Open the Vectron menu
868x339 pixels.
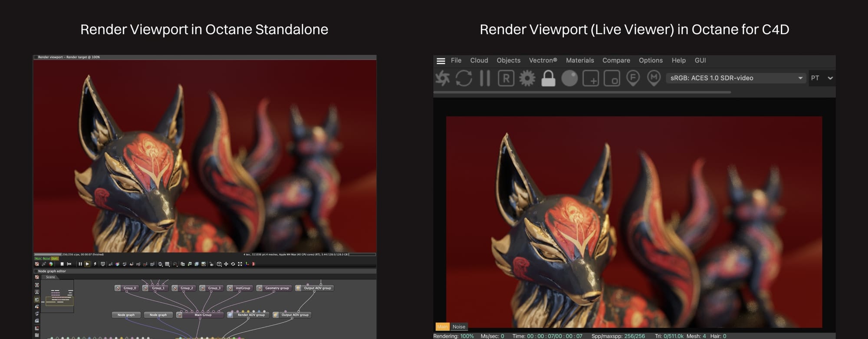(543, 60)
